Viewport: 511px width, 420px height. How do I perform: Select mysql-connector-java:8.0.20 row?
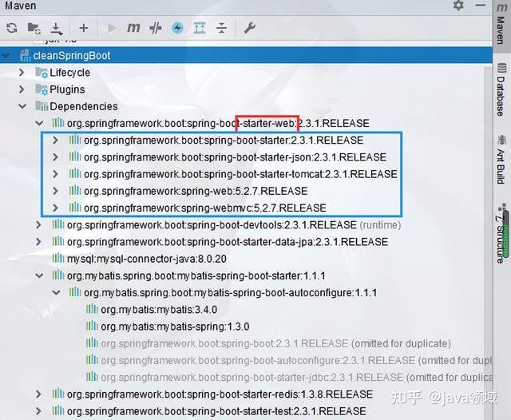(x=139, y=259)
